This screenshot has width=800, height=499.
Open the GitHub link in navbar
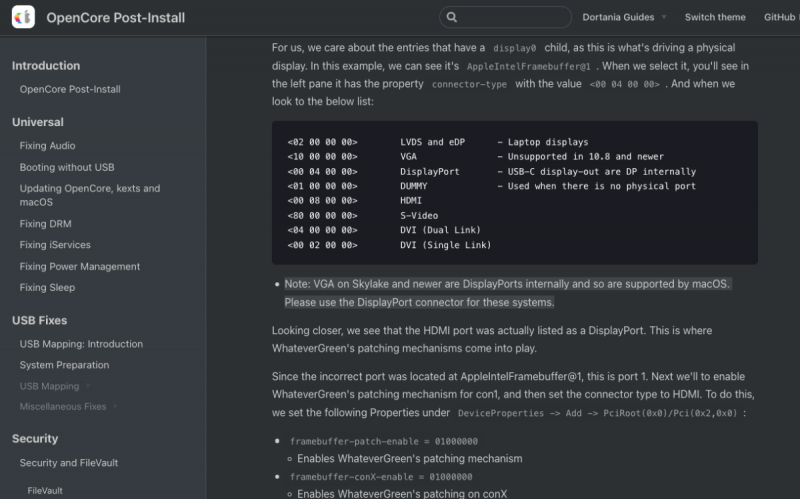(x=781, y=17)
